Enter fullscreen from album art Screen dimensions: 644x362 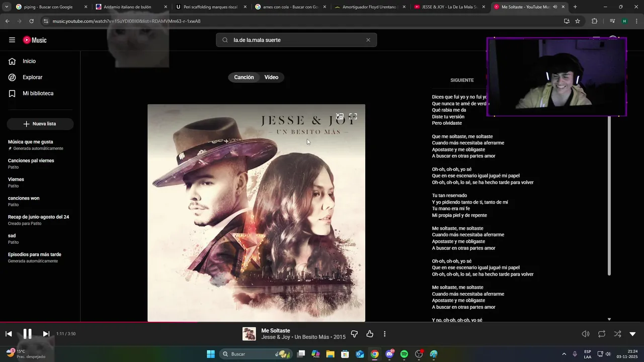(353, 116)
